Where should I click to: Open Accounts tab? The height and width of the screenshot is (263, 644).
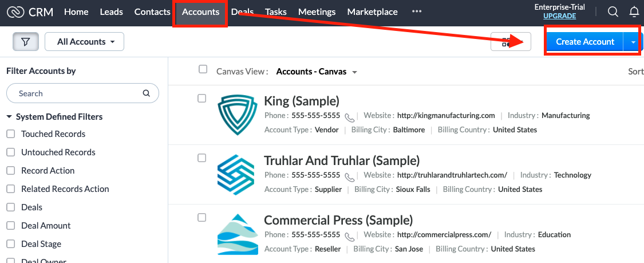200,13
